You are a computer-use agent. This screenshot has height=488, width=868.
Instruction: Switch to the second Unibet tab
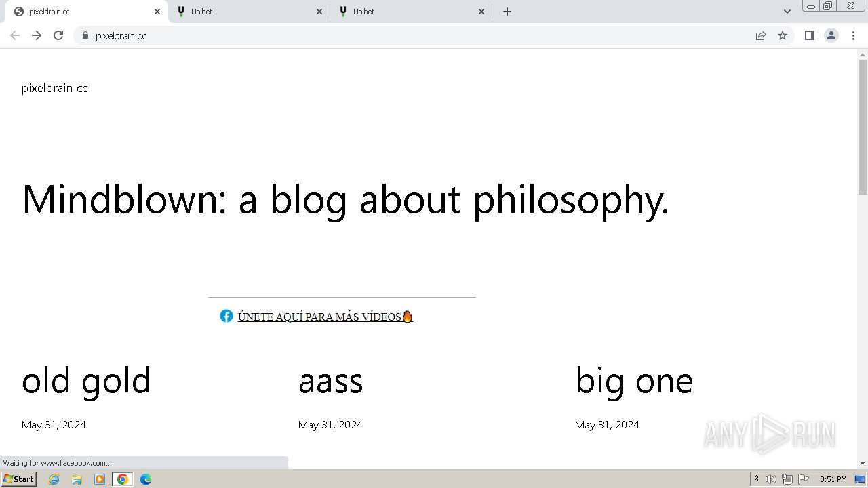coord(411,12)
